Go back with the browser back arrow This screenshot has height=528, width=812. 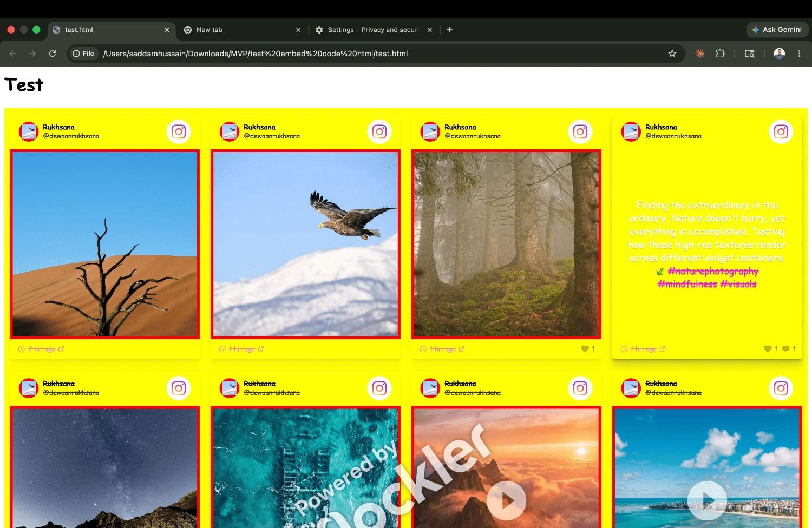click(x=13, y=54)
